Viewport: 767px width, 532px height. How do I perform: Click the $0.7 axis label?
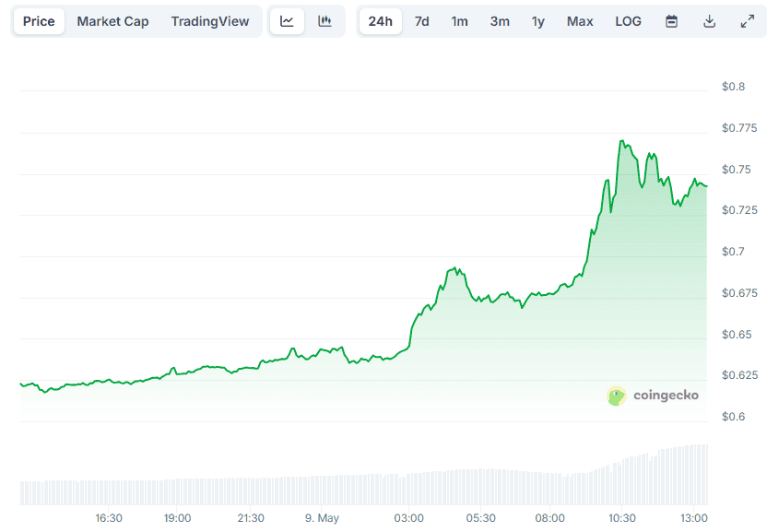733,252
